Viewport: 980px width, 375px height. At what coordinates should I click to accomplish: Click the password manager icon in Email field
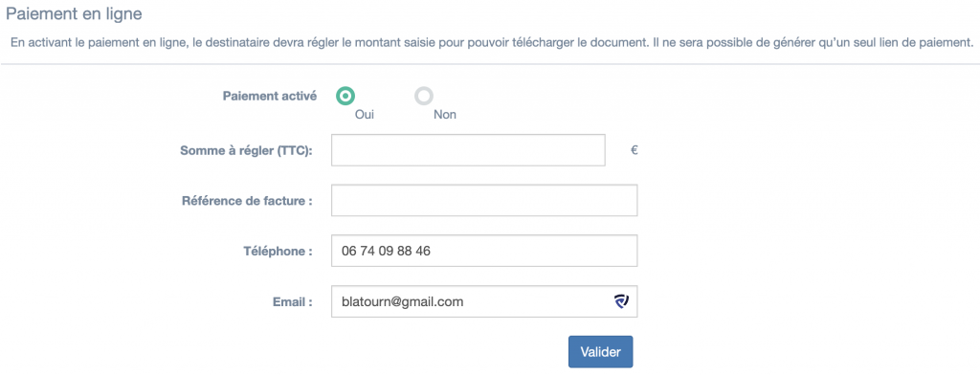(x=620, y=302)
